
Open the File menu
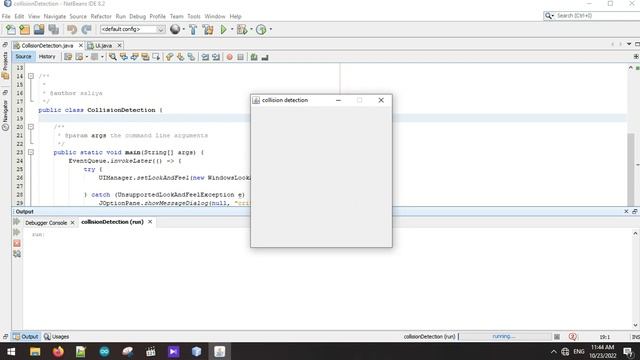[6, 16]
